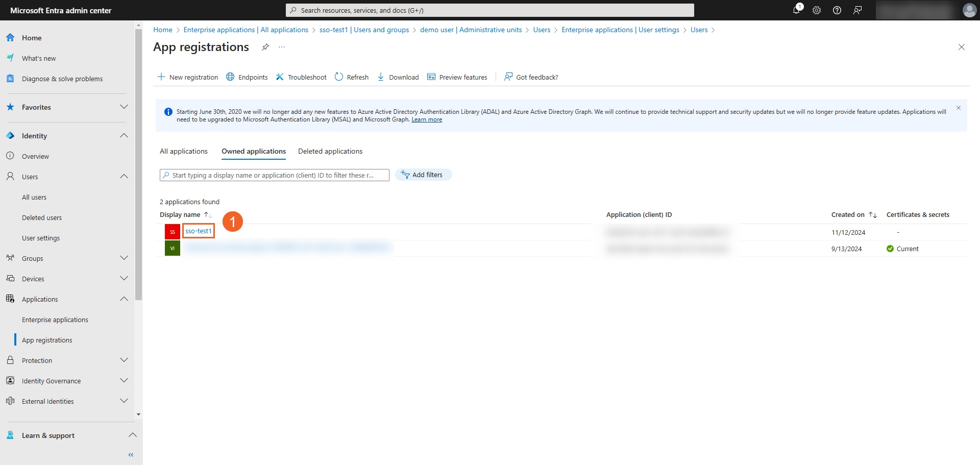Image resolution: width=980 pixels, height=465 pixels.
Task: Switch to the All applications tab
Action: (184, 152)
